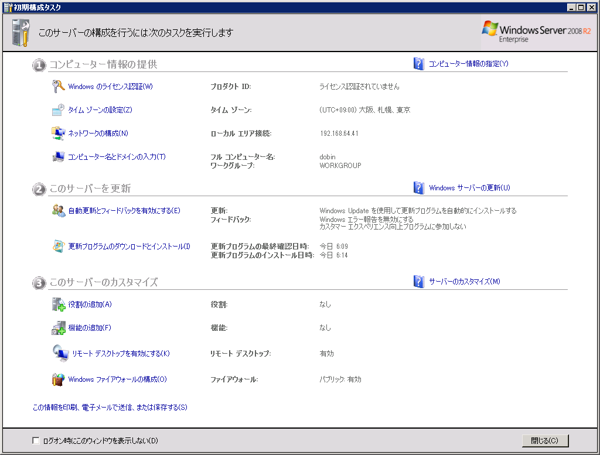Open Windows サーバーの更新(U) help link
The image size is (600, 455).
pyautogui.click(x=470, y=188)
